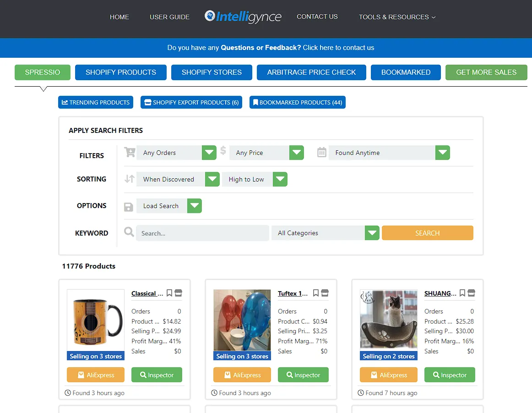The width and height of the screenshot is (532, 413).
Task: Open AliExpress for Classical mug
Action: coord(96,374)
